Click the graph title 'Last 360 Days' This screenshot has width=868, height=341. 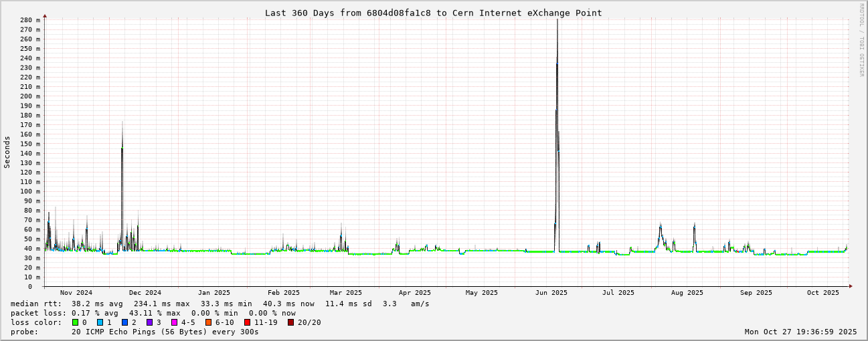pos(433,13)
